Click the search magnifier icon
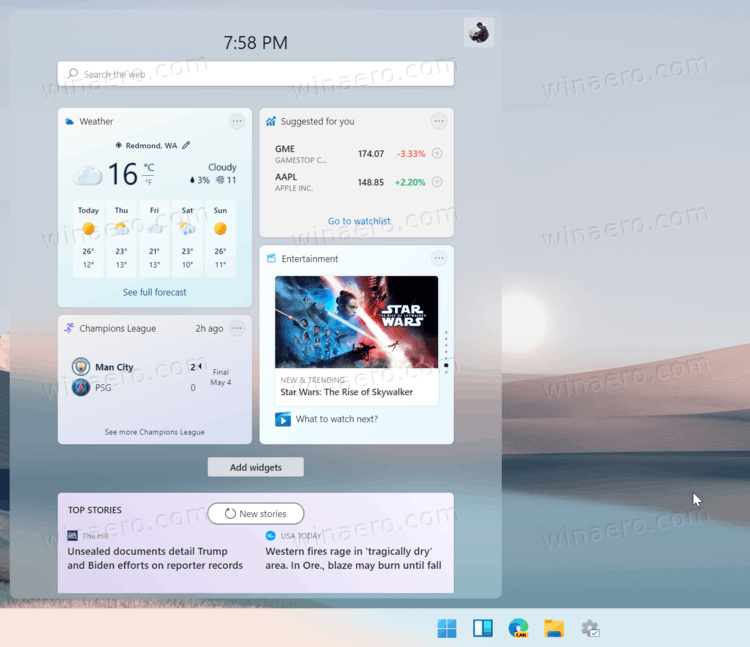This screenshot has width=750, height=647. click(x=73, y=74)
